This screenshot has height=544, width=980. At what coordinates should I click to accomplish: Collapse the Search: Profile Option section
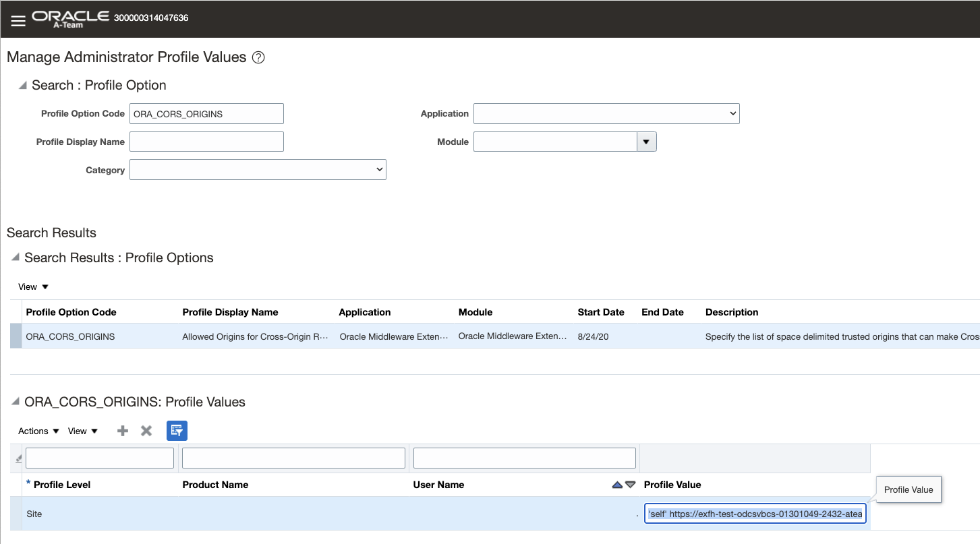22,86
